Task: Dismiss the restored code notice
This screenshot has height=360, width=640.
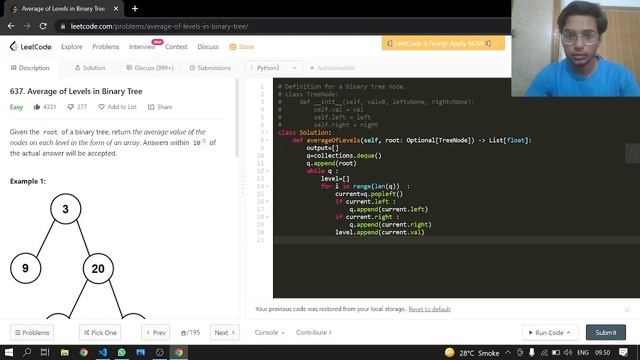Action: (x=627, y=310)
